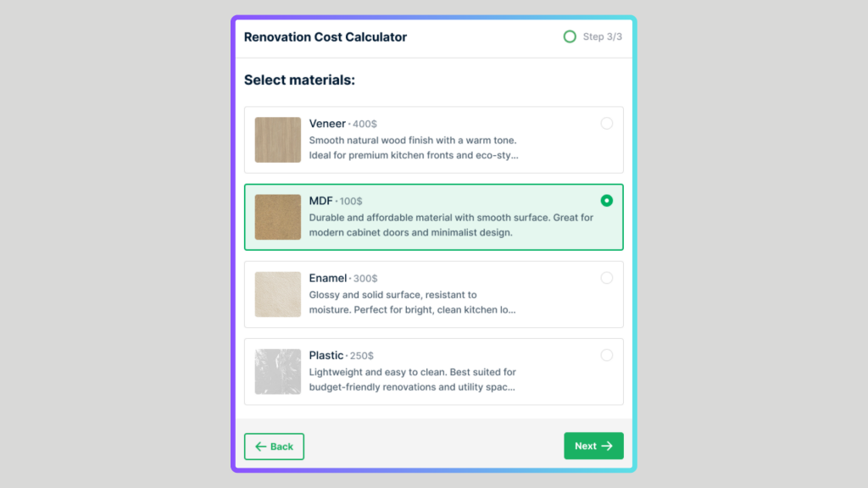Click the green step progress circle

point(570,36)
